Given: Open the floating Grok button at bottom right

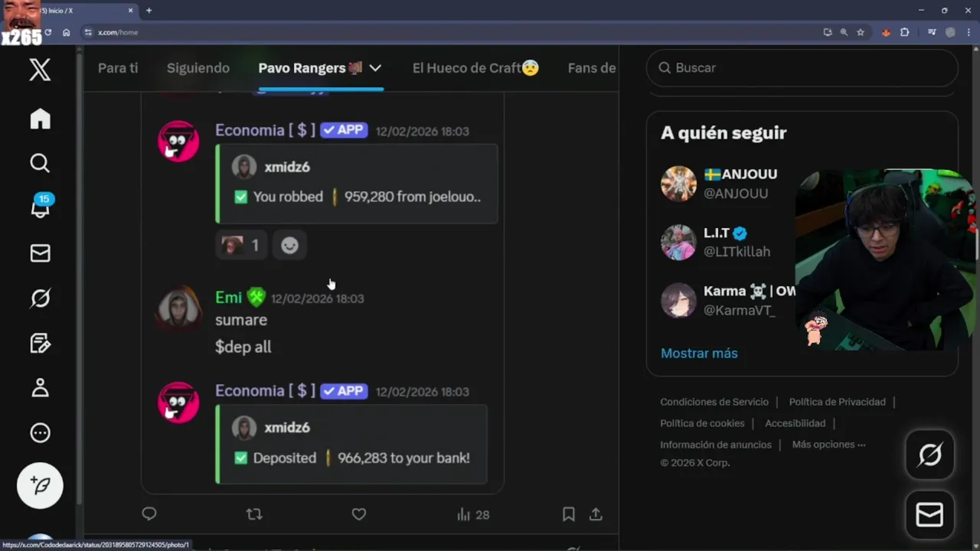Looking at the screenshot, I should click(x=929, y=455).
